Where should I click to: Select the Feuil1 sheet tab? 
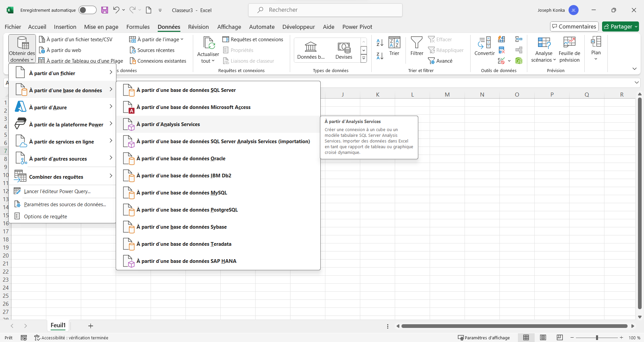tap(58, 325)
